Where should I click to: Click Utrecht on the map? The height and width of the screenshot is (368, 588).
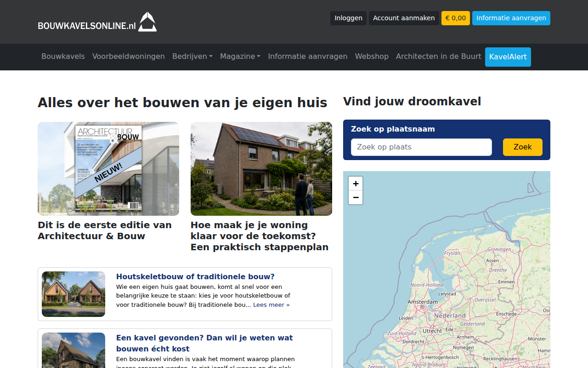click(x=432, y=331)
